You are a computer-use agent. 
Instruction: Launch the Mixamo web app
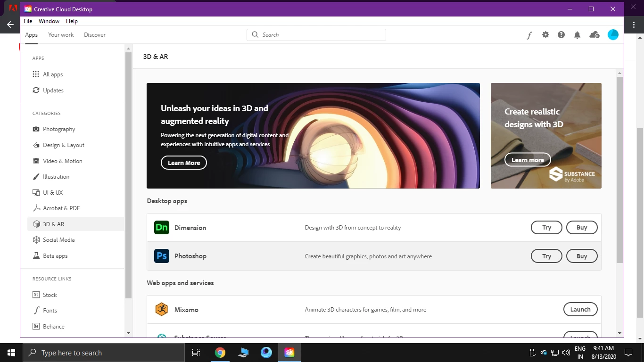point(580,310)
